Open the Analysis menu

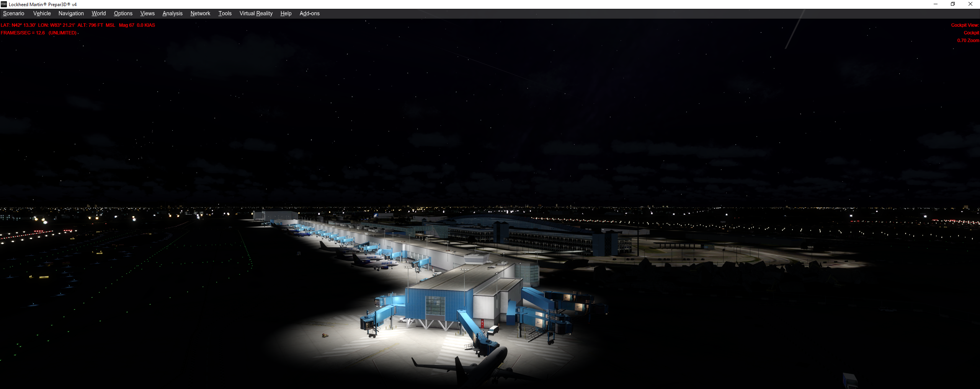point(172,13)
